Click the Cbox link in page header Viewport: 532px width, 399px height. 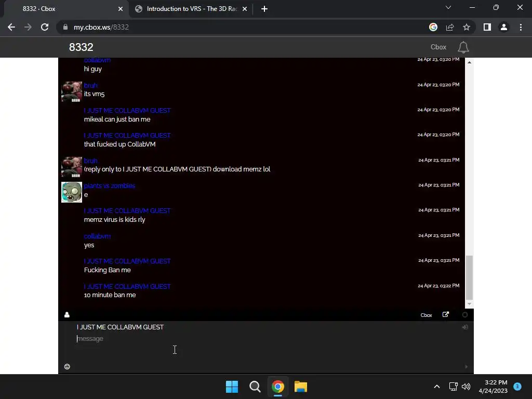point(438,47)
